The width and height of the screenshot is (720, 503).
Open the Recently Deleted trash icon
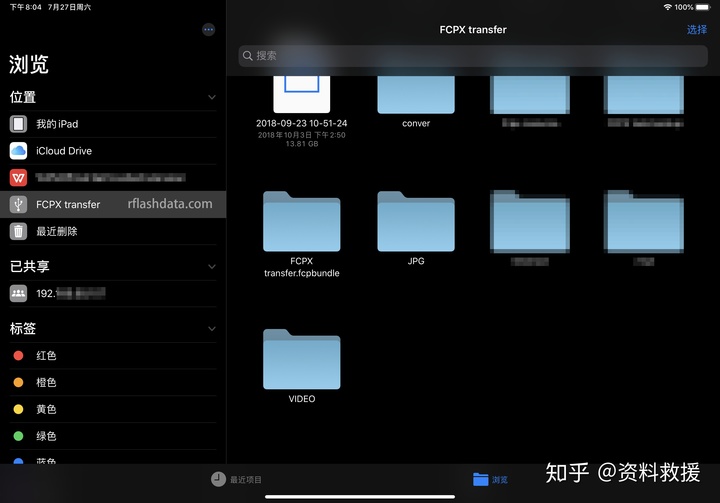coord(18,231)
